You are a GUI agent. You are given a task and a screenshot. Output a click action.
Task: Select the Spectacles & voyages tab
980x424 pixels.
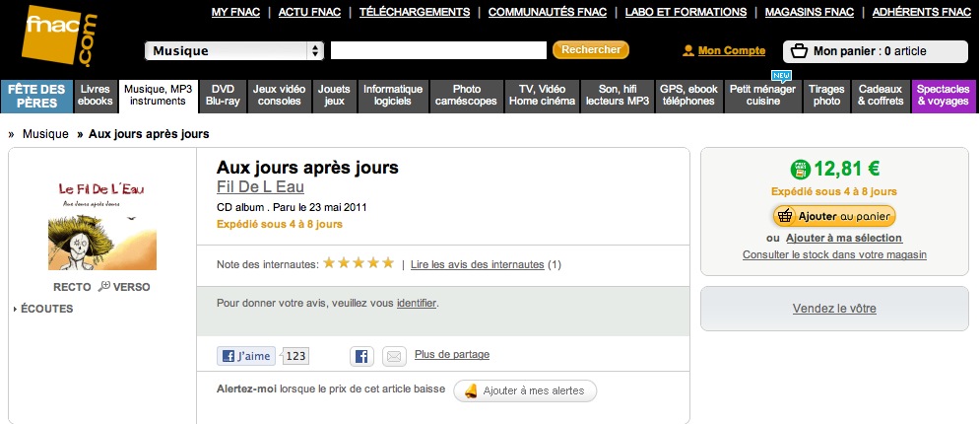pyautogui.click(x=944, y=97)
